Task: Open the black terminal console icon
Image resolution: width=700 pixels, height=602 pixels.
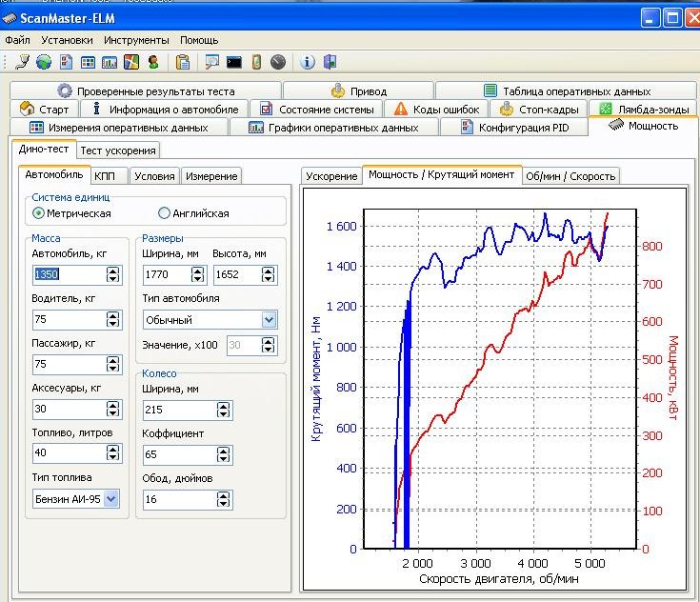Action: coord(234,62)
